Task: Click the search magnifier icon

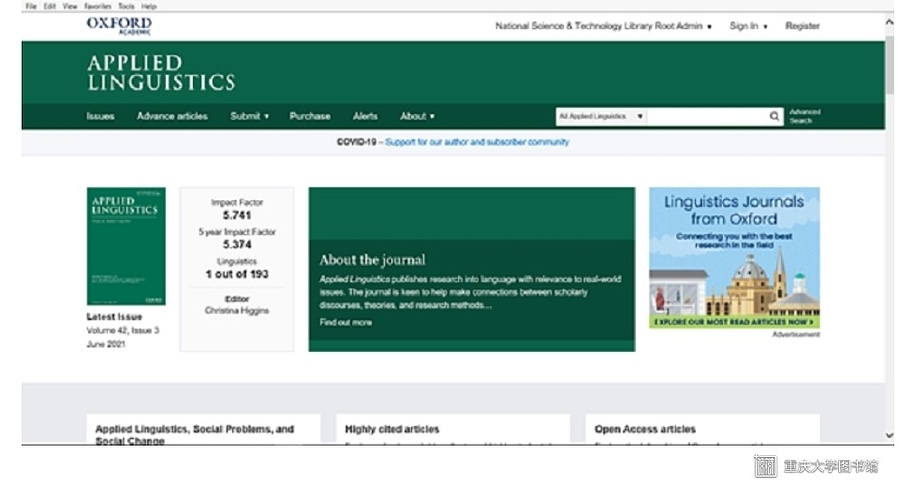Action: (x=774, y=117)
